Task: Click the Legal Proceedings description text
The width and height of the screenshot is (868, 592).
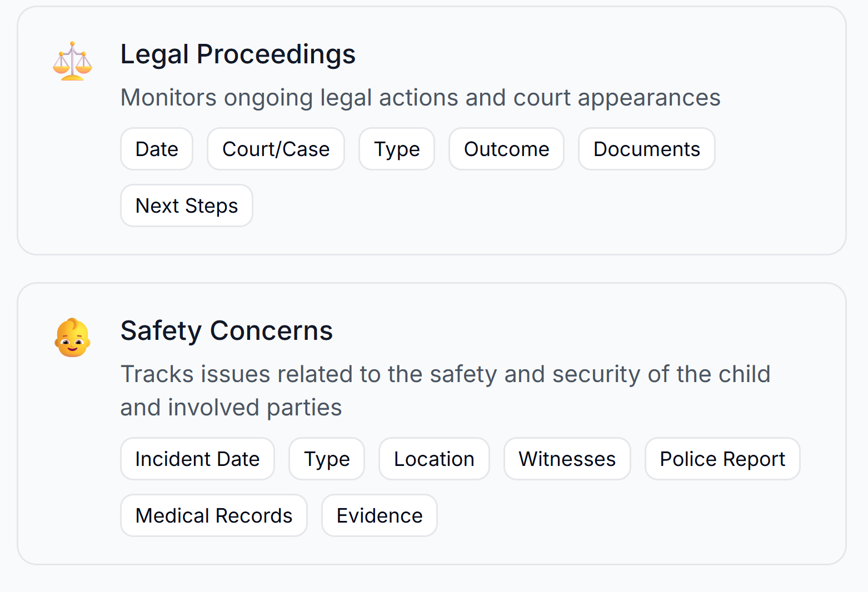Action: tap(421, 98)
